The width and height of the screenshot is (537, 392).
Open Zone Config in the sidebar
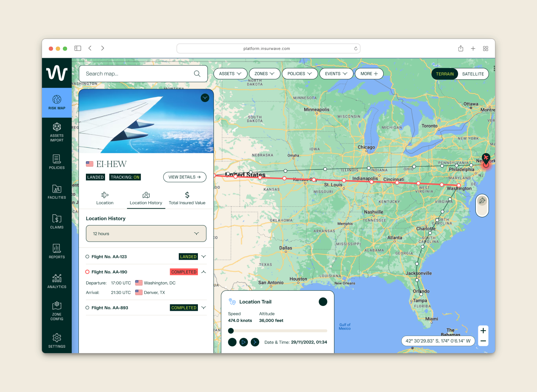[57, 311]
